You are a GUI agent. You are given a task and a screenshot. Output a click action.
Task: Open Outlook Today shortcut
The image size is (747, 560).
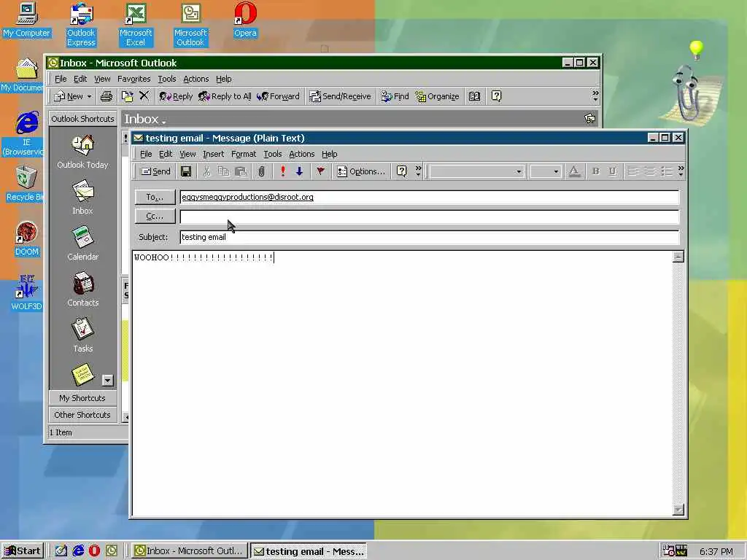[83, 152]
